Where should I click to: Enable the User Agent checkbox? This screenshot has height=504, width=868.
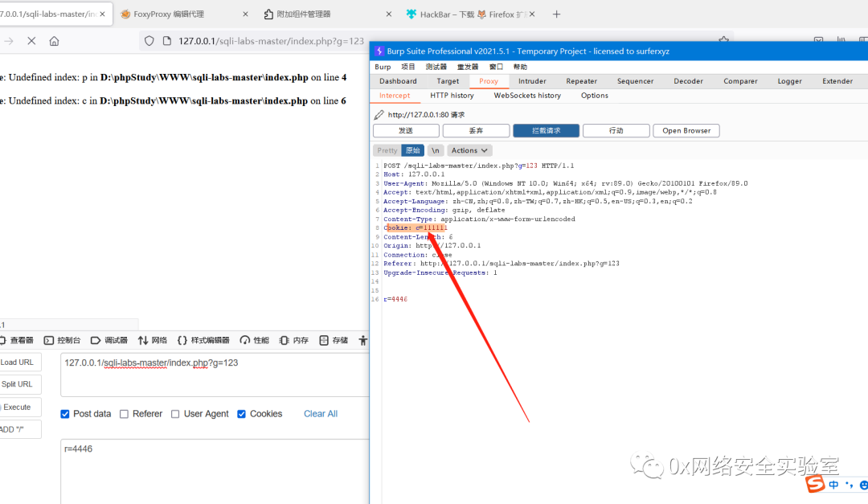point(175,414)
